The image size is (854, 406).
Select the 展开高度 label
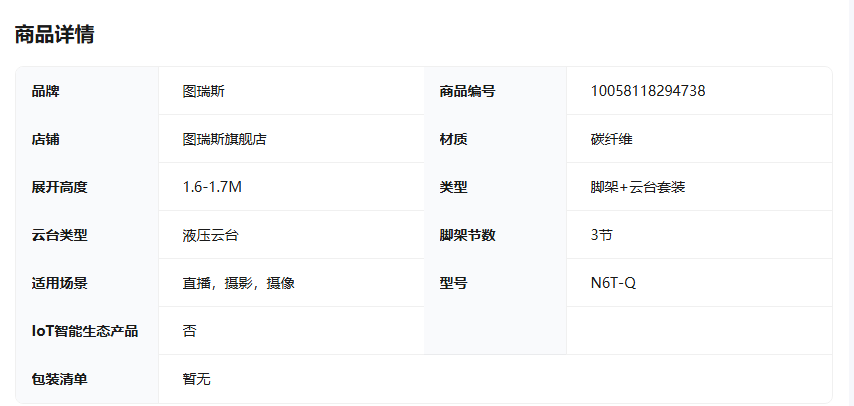[59, 187]
